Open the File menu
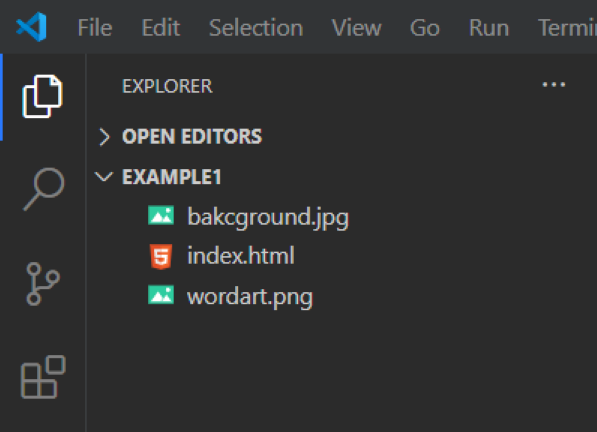597x432 pixels. click(x=95, y=28)
